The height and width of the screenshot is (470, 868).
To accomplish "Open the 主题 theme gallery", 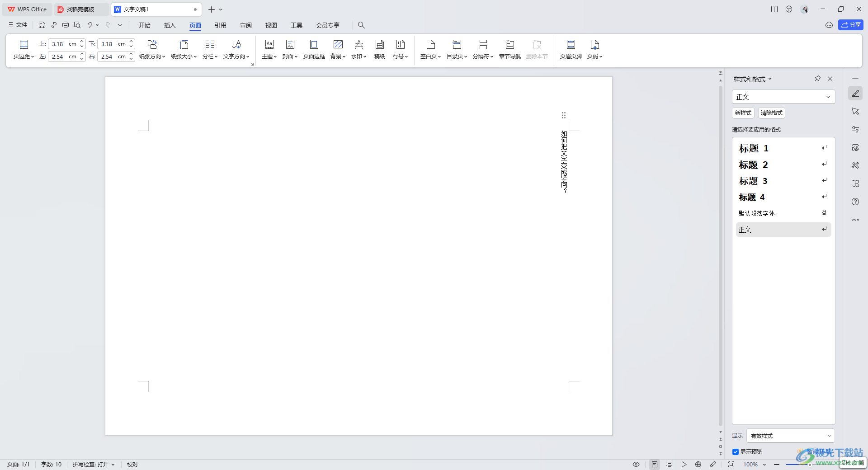I will [269, 50].
